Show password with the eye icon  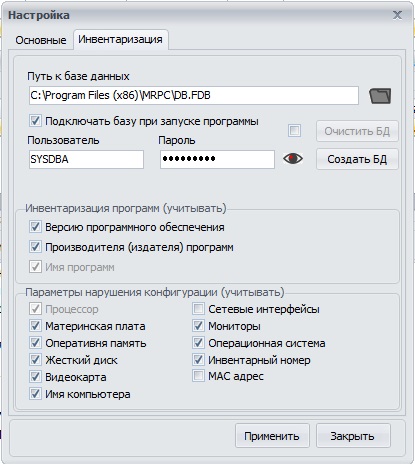(293, 159)
